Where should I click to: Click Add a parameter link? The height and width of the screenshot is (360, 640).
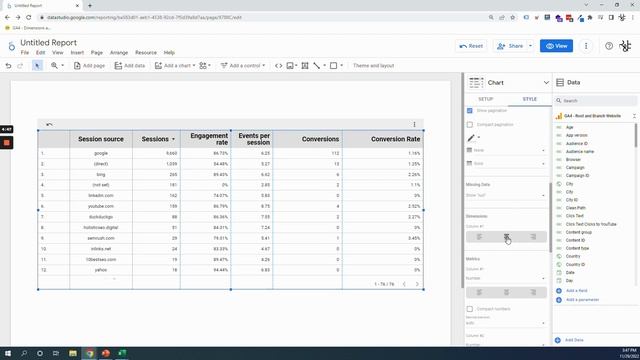[582, 300]
